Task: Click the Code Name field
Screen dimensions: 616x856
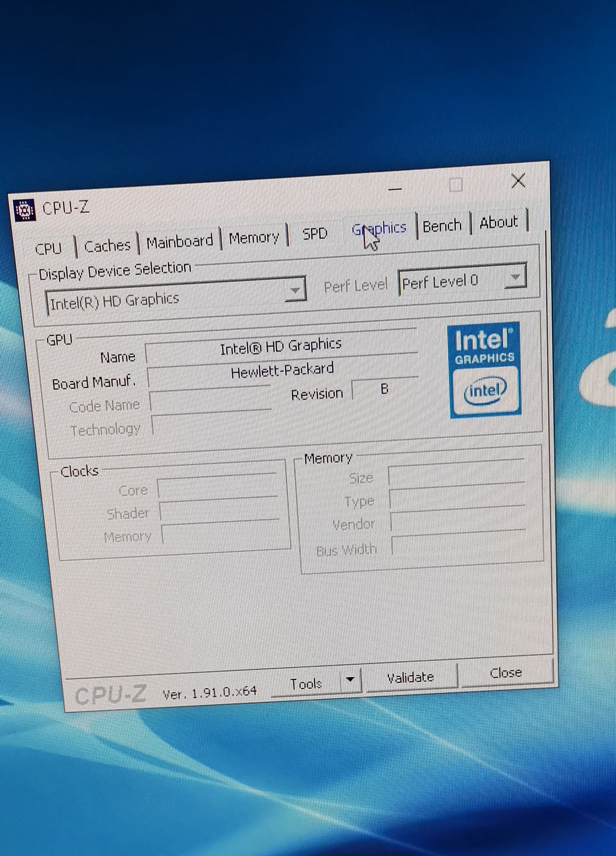Action: [x=210, y=398]
